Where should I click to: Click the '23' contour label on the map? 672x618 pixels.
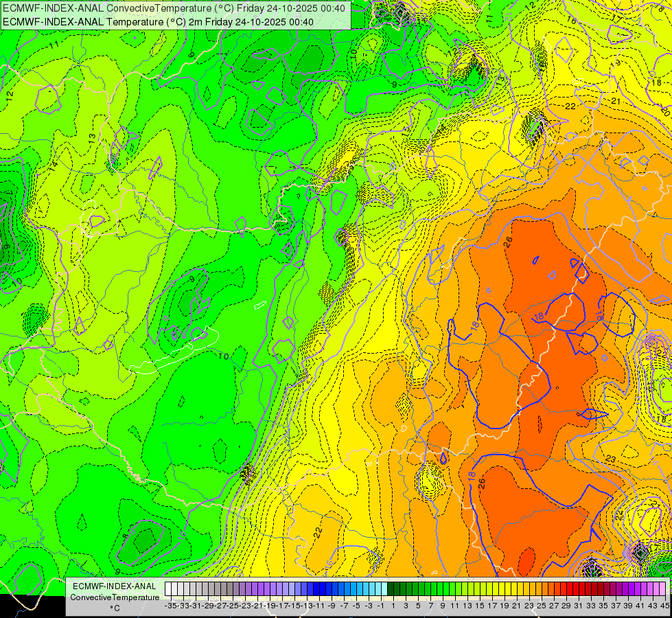click(611, 459)
